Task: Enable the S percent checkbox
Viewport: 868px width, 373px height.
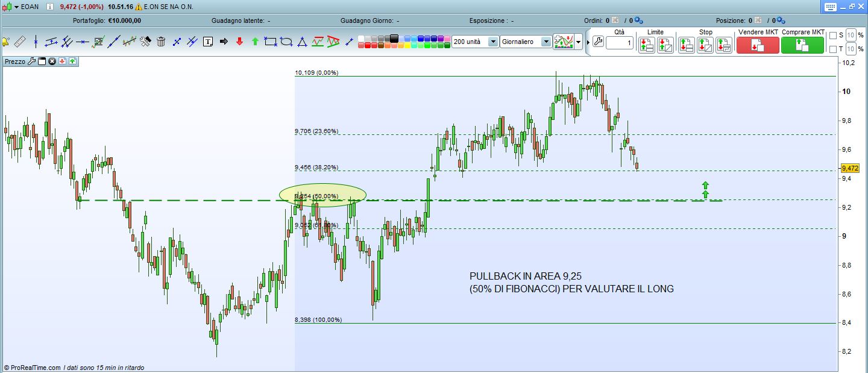Action: (833, 36)
